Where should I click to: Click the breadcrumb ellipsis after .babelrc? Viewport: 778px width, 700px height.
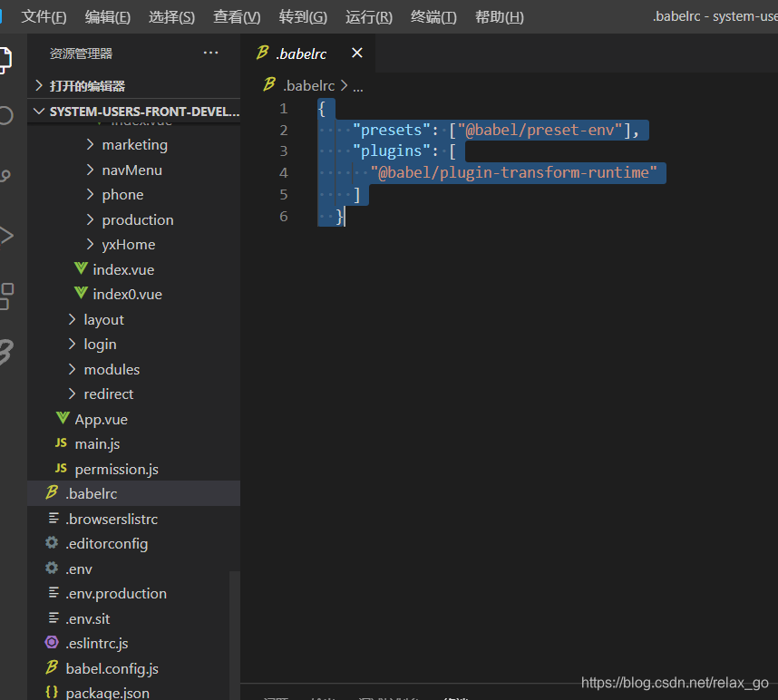tap(358, 88)
